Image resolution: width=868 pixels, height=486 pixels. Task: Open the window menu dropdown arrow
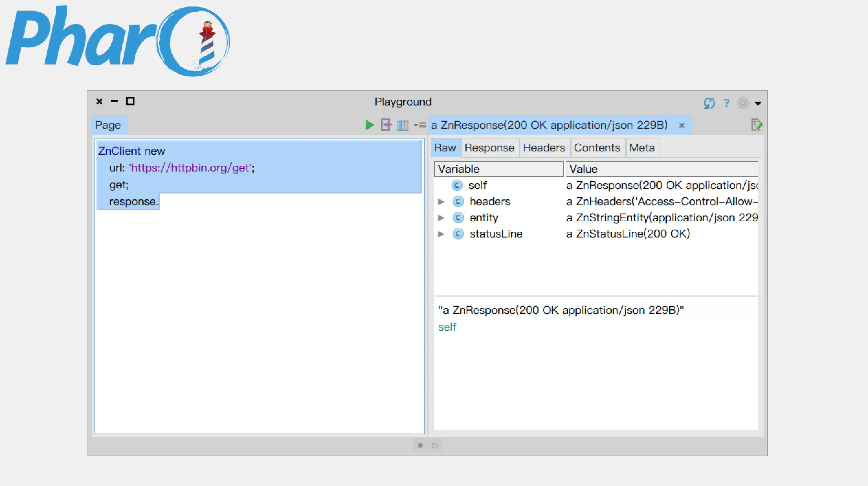tap(758, 104)
